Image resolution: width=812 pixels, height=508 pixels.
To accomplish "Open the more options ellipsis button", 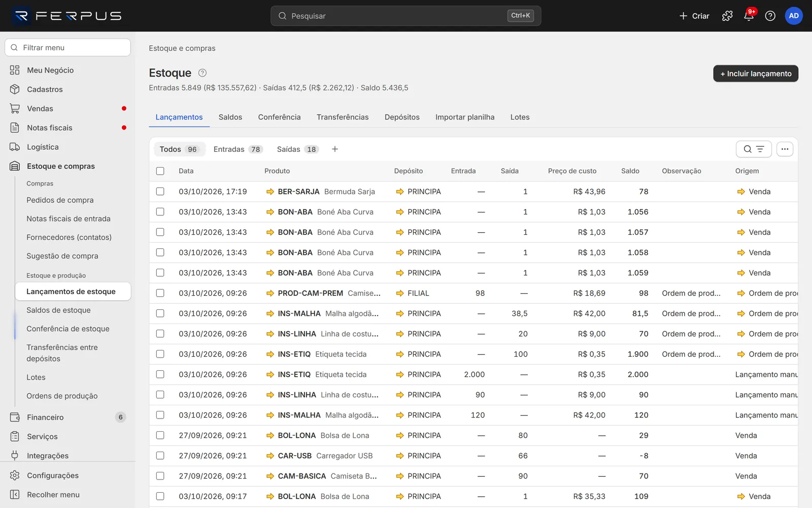I will (x=785, y=149).
